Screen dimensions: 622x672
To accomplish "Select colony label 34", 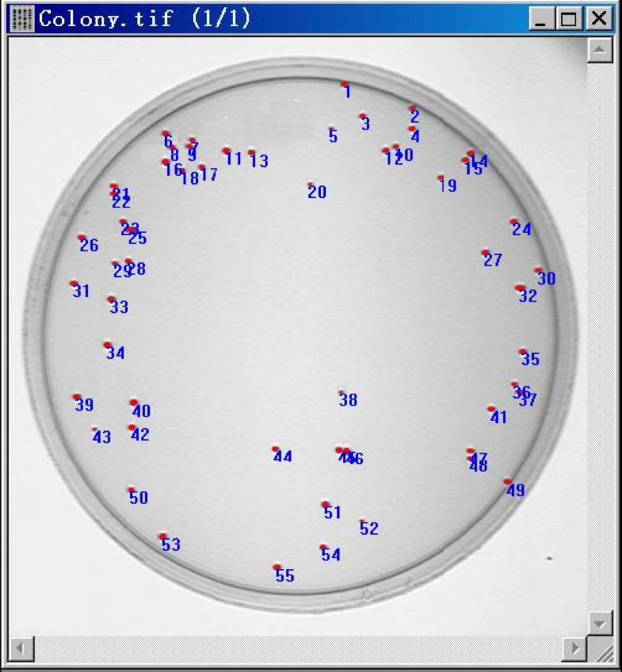I will [x=115, y=353].
